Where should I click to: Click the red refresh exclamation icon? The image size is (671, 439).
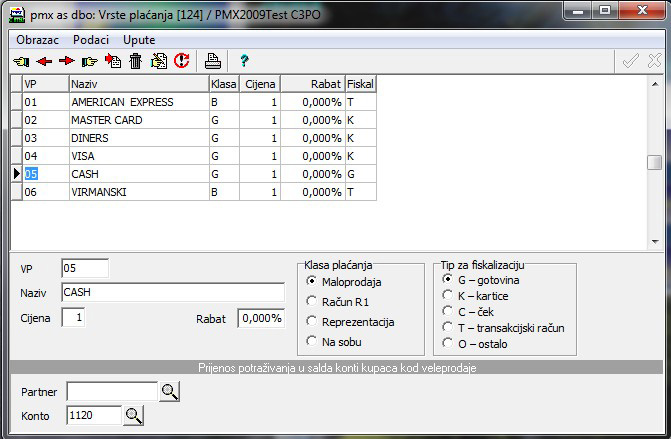182,61
